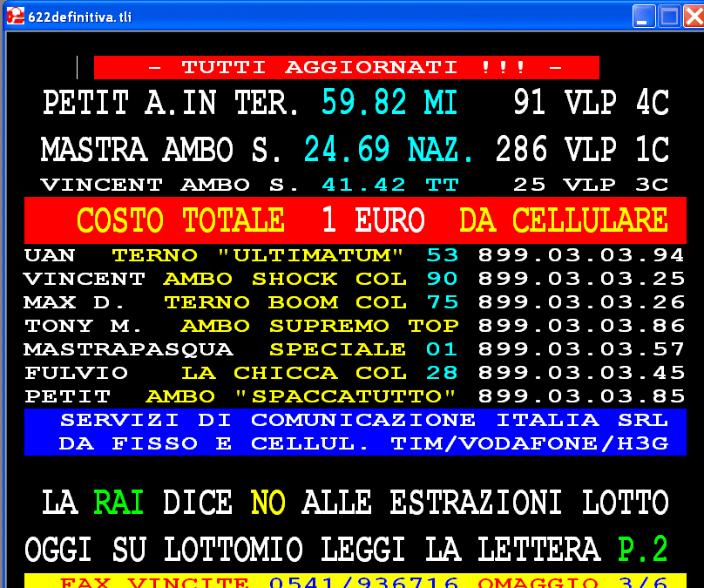
Task: Click the '622definitiva.tli' window title text
Action: (x=80, y=17)
